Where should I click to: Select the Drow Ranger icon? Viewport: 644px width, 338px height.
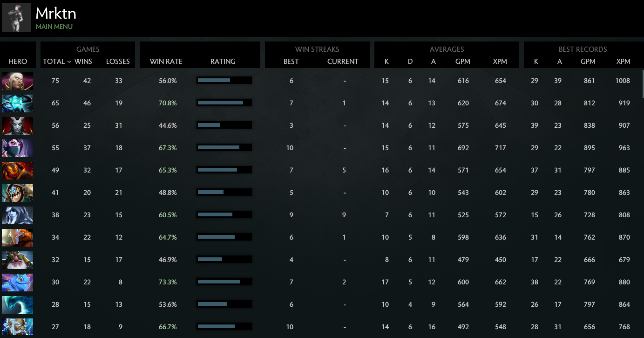17,215
